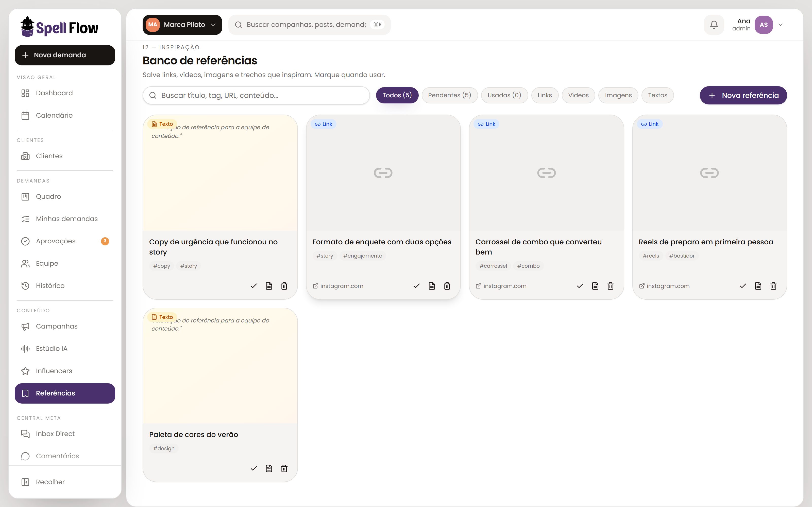This screenshot has height=507, width=812.
Task: Open document icon on "Paleta de cores" card
Action: click(x=269, y=468)
